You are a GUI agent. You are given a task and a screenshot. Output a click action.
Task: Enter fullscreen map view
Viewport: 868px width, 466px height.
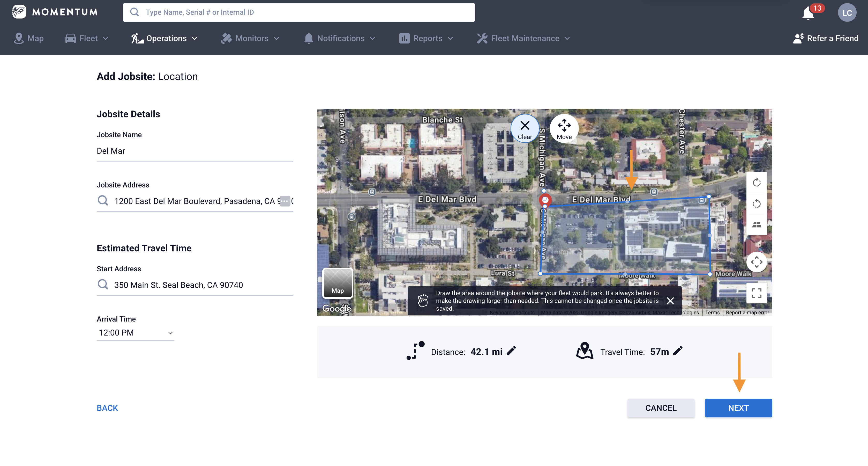[x=757, y=293]
